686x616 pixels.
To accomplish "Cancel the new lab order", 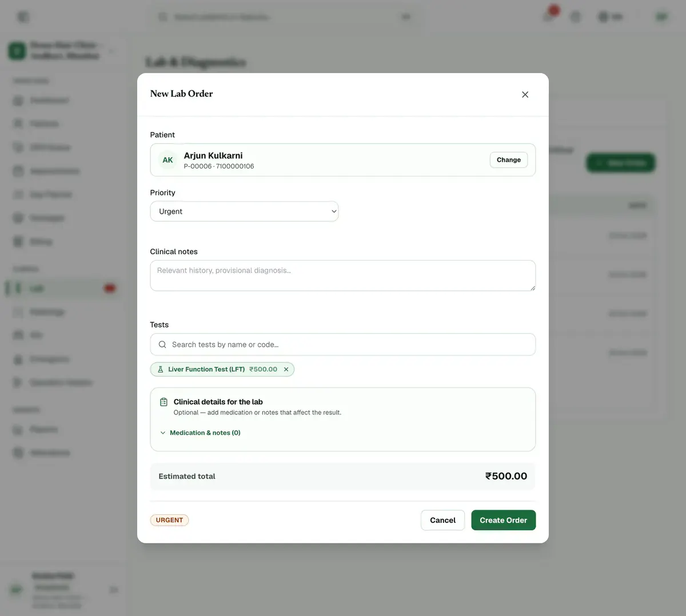I will (442, 520).
